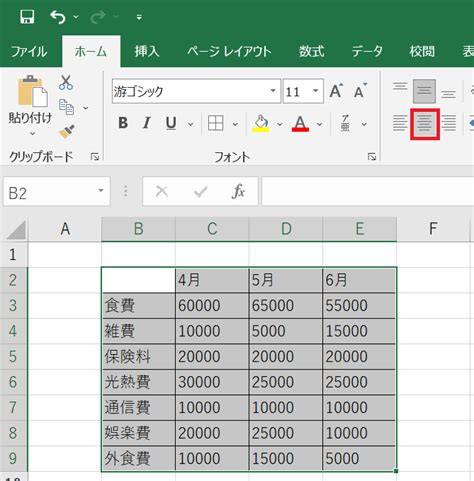Increase font size with the large A icon
Viewport: 474px width, 481px height.
coord(336,90)
